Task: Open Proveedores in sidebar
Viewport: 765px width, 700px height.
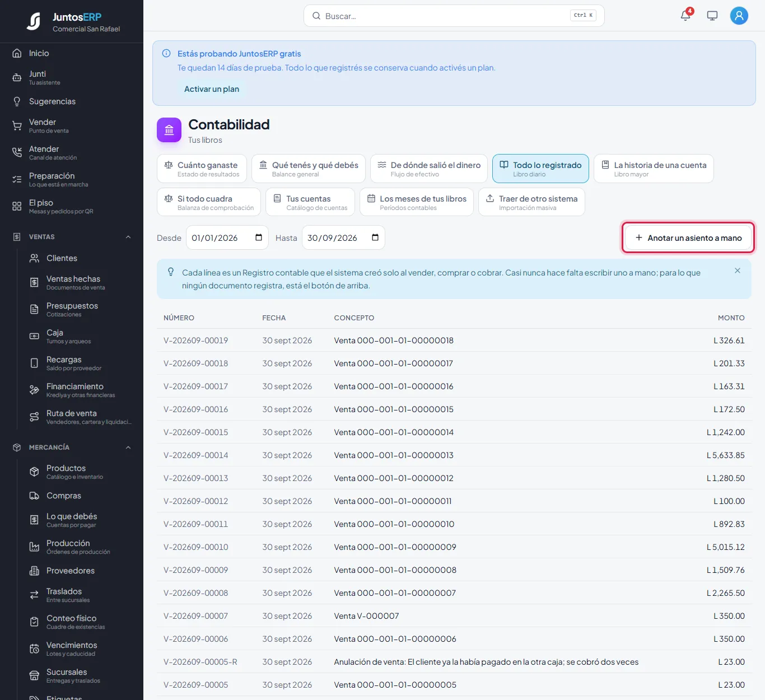Action: point(80,571)
